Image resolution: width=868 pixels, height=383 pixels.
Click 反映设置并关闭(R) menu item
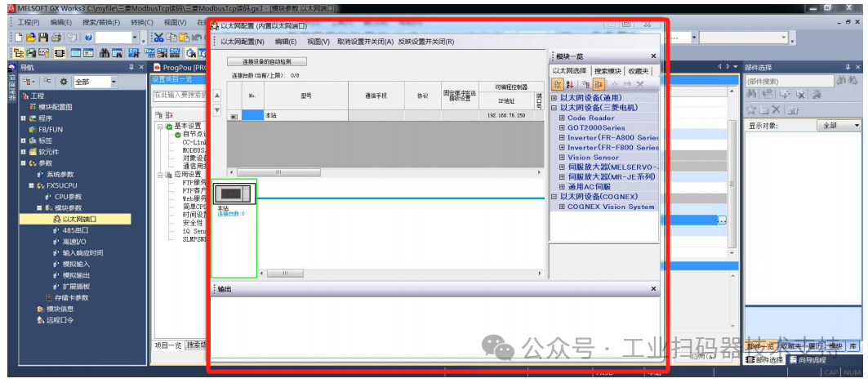[x=426, y=42]
